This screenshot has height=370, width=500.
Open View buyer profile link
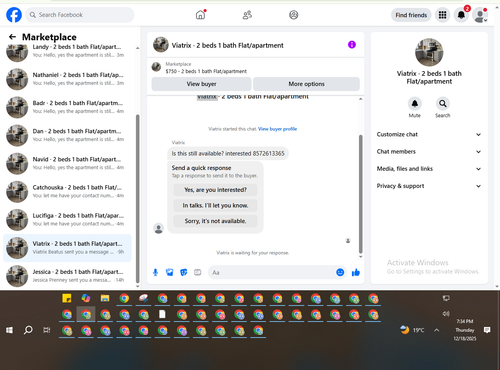point(277,129)
